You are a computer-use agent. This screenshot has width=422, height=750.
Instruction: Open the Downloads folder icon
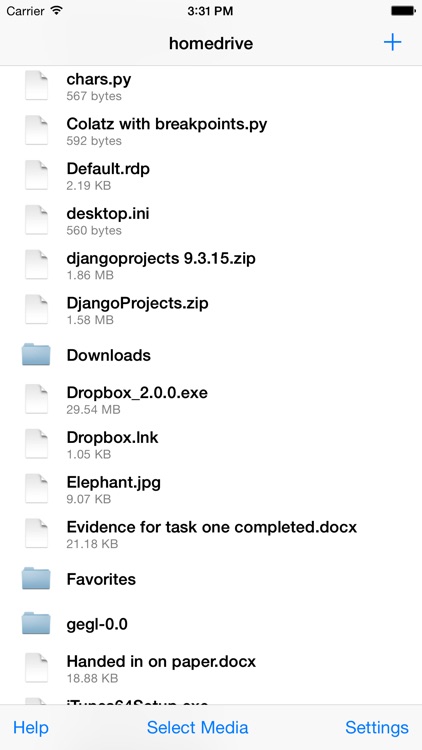tap(36, 354)
